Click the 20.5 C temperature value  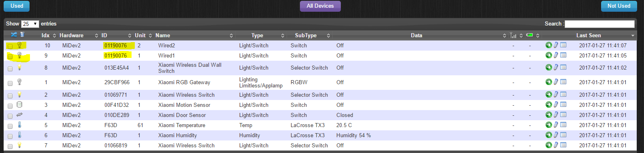344,125
